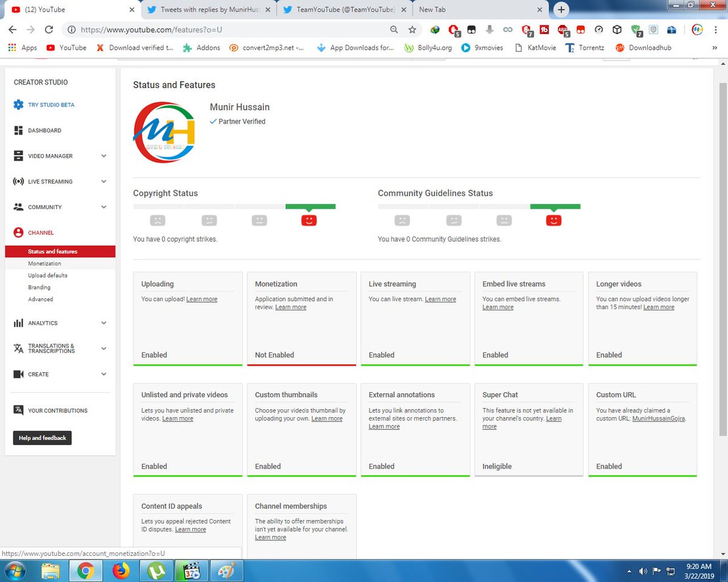Screen dimensions: 728x582
Task: Click Learn more in Longer videos card
Action: tap(659, 307)
